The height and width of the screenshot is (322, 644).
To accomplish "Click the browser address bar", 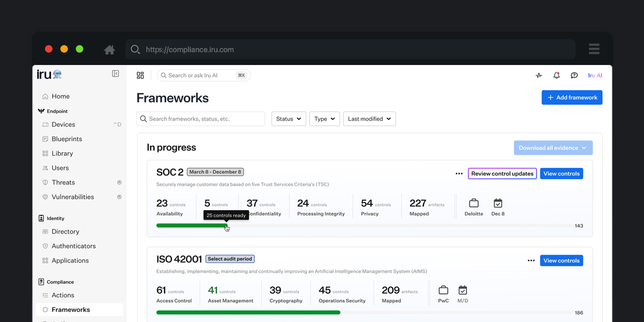I will 350,49.
